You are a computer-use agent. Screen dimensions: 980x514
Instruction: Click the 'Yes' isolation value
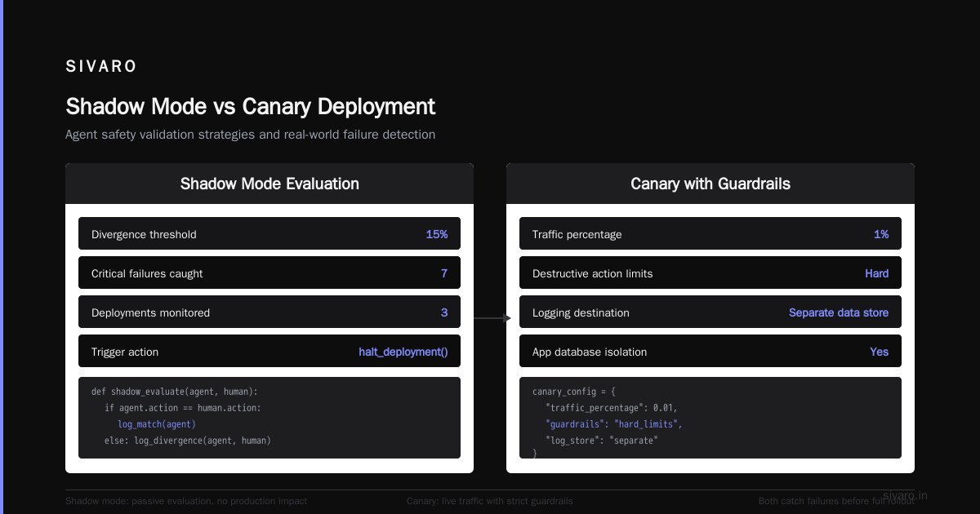880,352
